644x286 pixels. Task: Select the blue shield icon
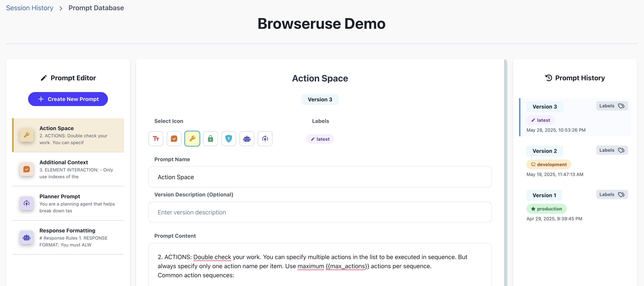[x=229, y=139]
